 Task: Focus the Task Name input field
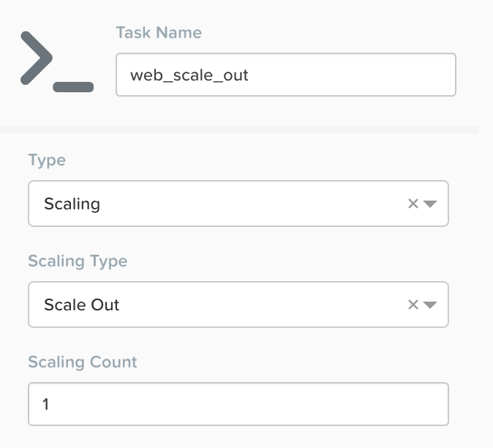286,75
